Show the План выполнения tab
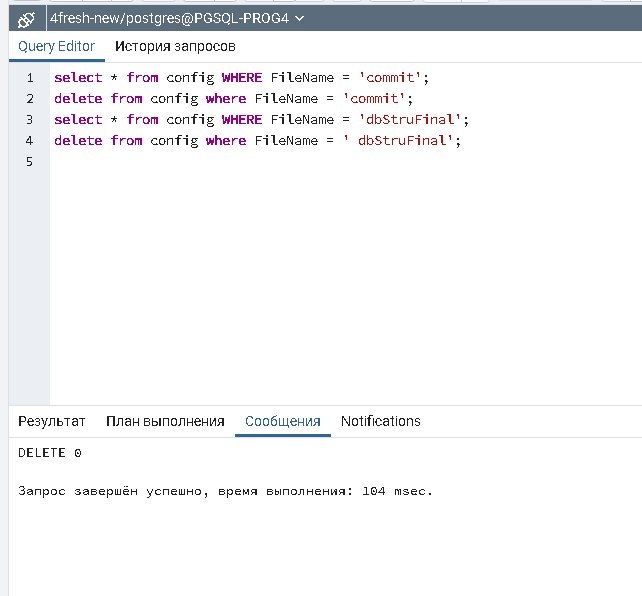This screenshot has width=642, height=596. (x=165, y=421)
